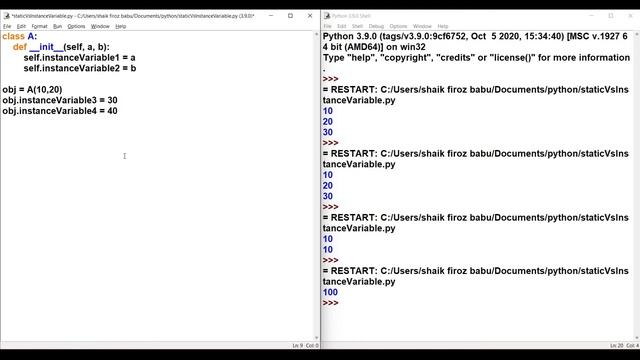Click editor scrollbar down arrow
The height and width of the screenshot is (360, 640).
317,338
